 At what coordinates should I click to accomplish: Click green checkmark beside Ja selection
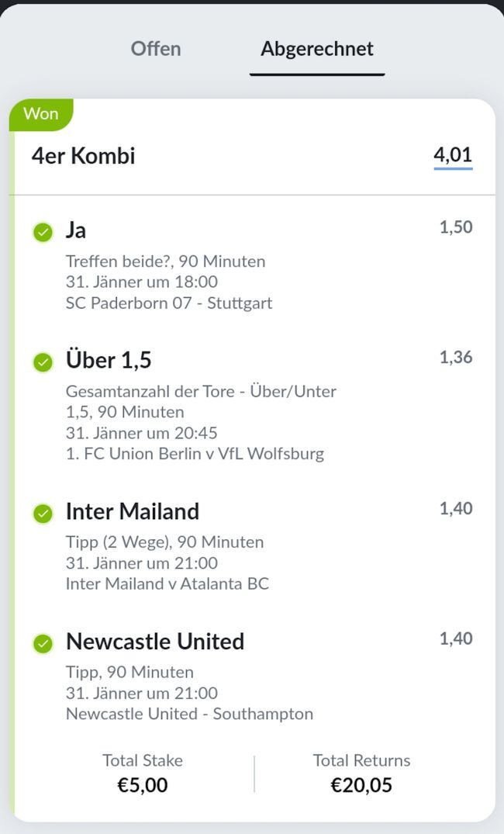43,231
